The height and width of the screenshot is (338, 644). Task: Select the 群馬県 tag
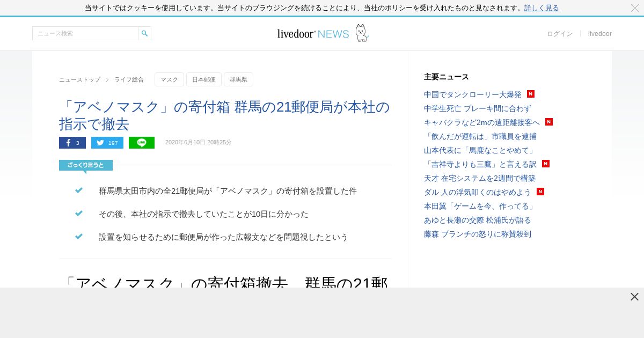pyautogui.click(x=238, y=79)
